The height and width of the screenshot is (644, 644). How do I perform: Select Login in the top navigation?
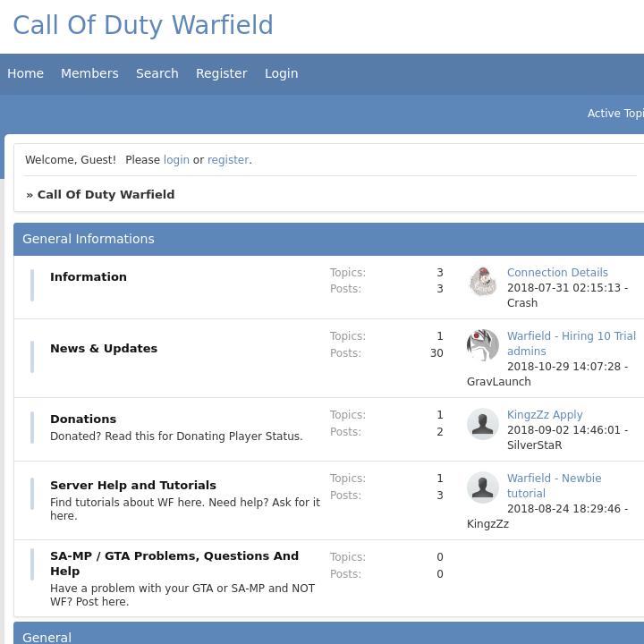281,73
